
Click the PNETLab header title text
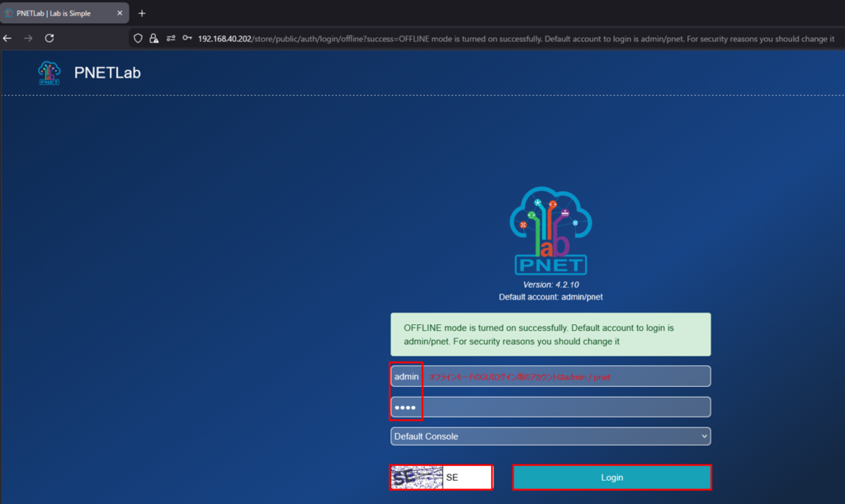pyautogui.click(x=107, y=73)
